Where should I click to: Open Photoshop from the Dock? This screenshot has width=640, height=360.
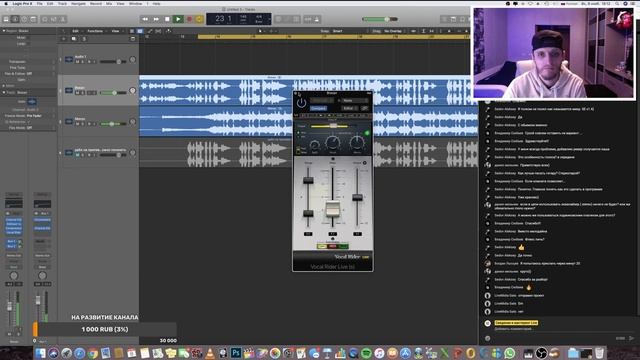(236, 353)
